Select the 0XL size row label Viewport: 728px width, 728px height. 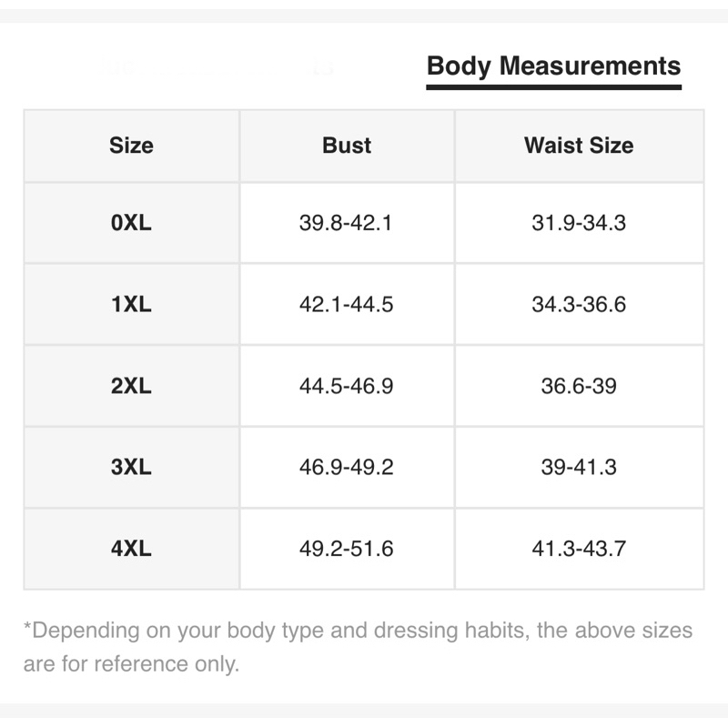131,223
